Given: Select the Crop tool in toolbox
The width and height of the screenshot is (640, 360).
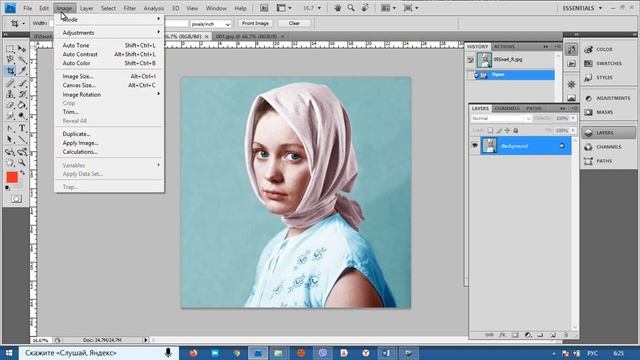Looking at the screenshot, I should (x=10, y=71).
